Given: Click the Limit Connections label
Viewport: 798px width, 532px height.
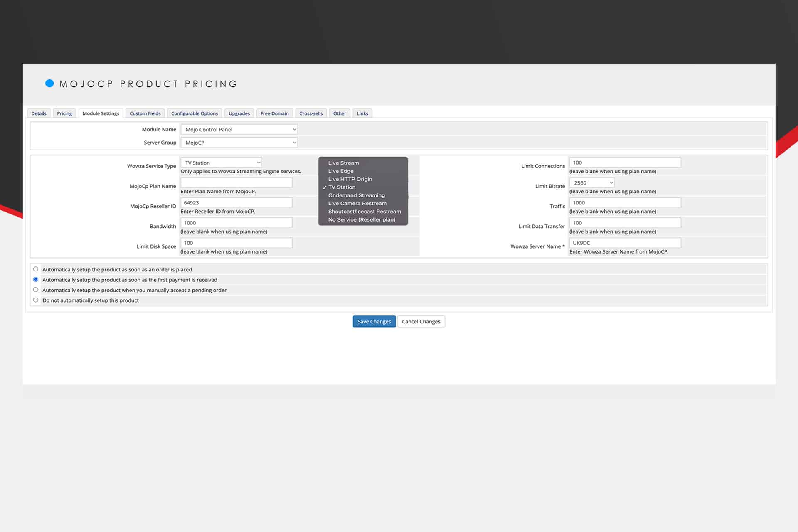Looking at the screenshot, I should tap(543, 166).
